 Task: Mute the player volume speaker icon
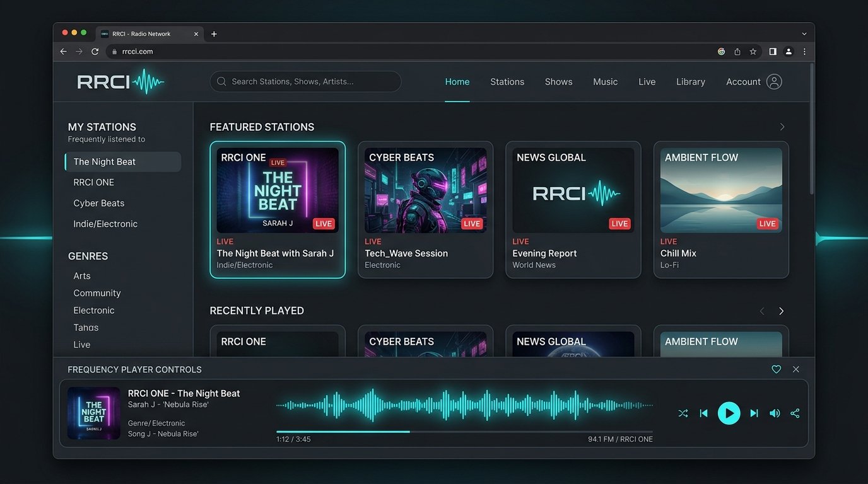pyautogui.click(x=775, y=413)
